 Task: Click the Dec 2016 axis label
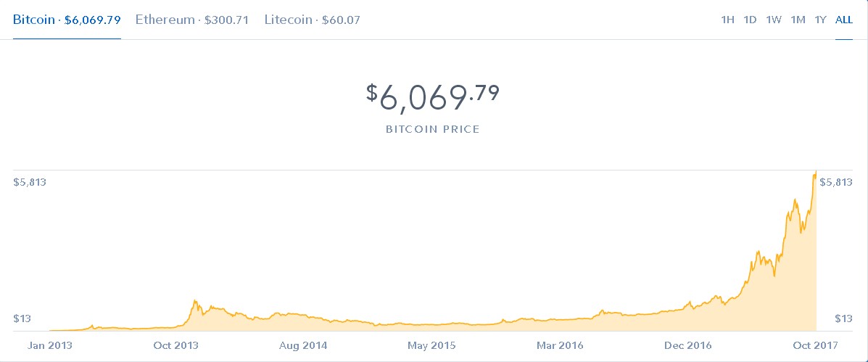click(688, 345)
